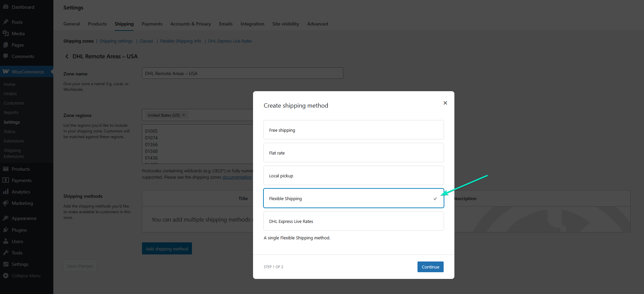Viewport: 644px width, 294px height.
Task: Click the Dashboard icon in sidebar
Action: coord(6,7)
